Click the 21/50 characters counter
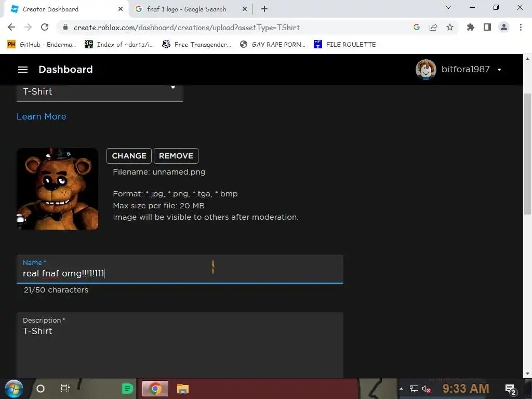Image resolution: width=532 pixels, height=399 pixels. [56, 290]
